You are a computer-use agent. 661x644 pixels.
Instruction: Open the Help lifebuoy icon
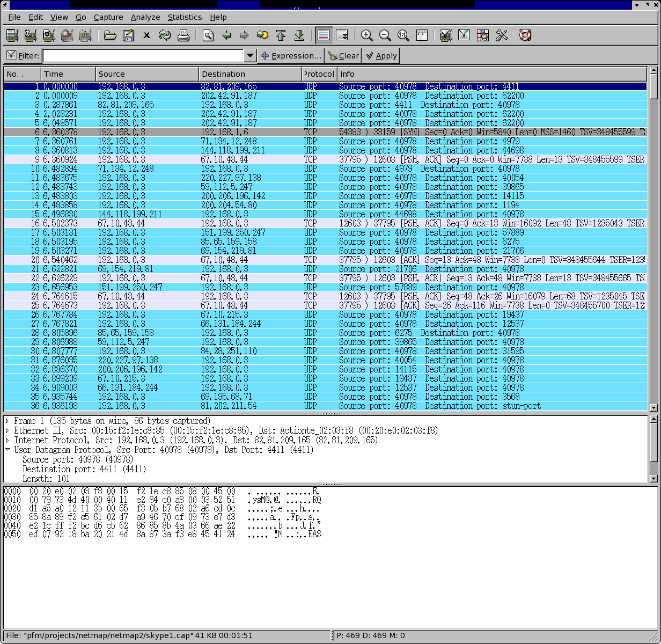click(525, 35)
